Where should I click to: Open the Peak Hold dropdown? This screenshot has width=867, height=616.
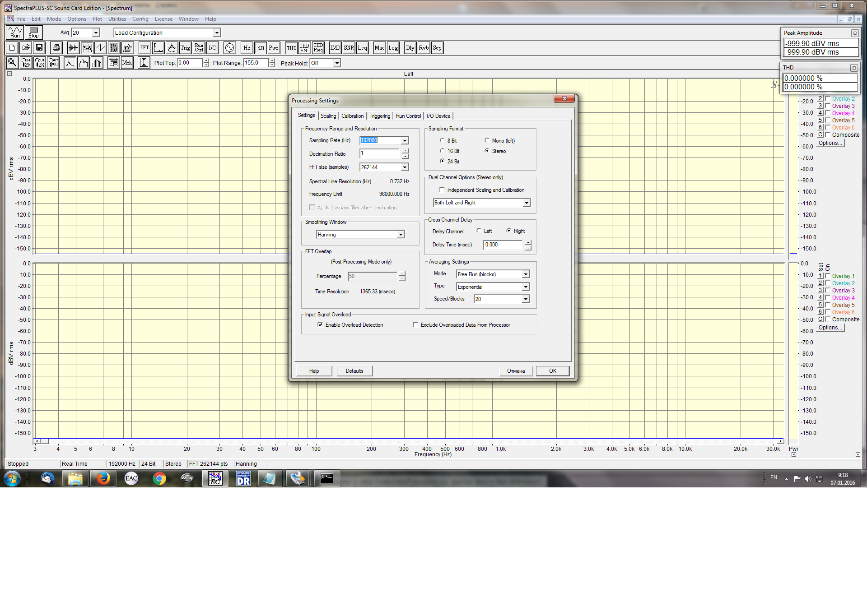337,63
